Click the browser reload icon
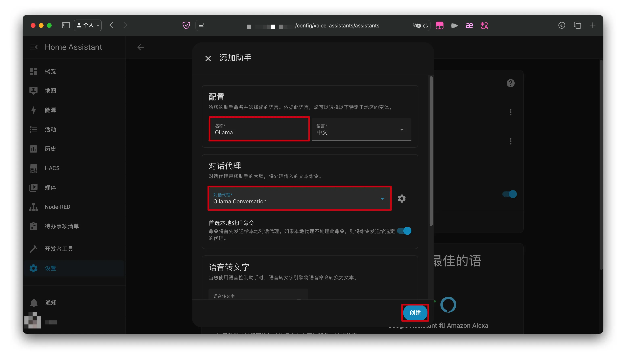This screenshot has height=364, width=626. 425,26
